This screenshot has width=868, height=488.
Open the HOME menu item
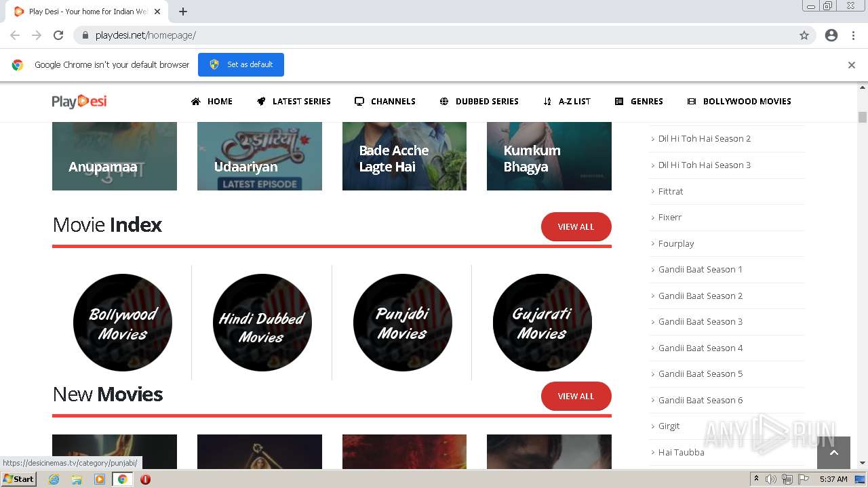(x=212, y=102)
